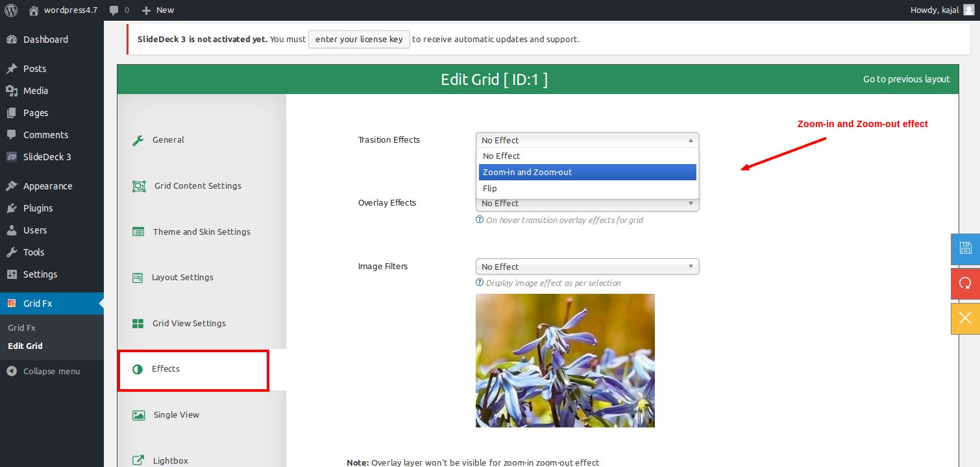Click the yellow close floating button
The height and width of the screenshot is (467, 980).
(x=965, y=318)
